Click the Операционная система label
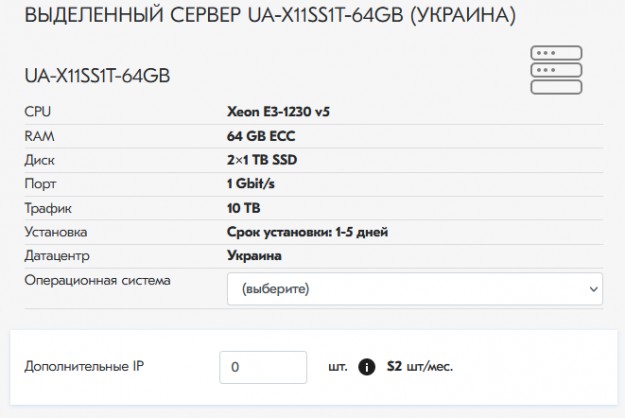This screenshot has width=625, height=418. click(97, 280)
